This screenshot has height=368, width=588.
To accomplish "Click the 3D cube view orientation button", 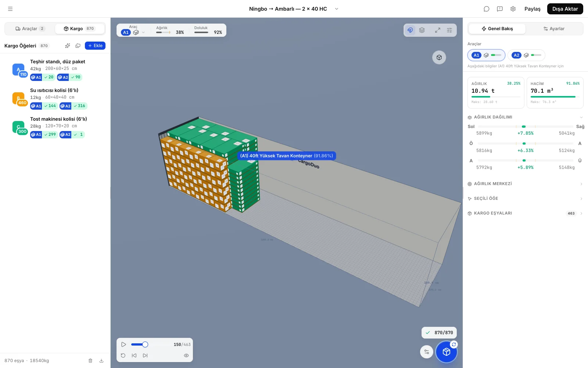I will (x=439, y=57).
